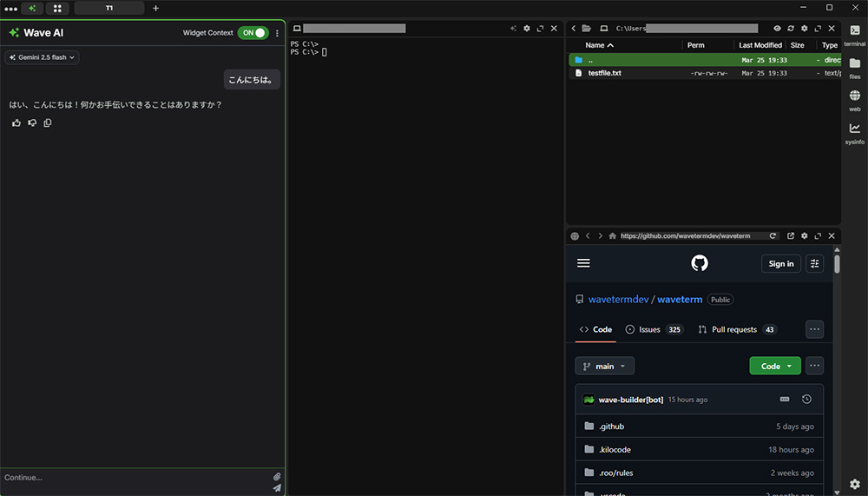Screen dimensions: 868x496
Task: Open the Gemini 2.5 flash model dropdown
Action: tap(42, 57)
